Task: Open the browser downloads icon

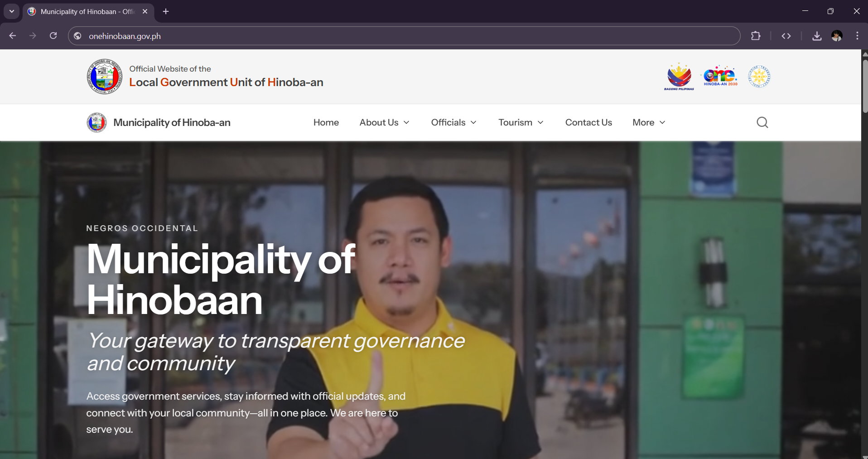Action: (816, 36)
